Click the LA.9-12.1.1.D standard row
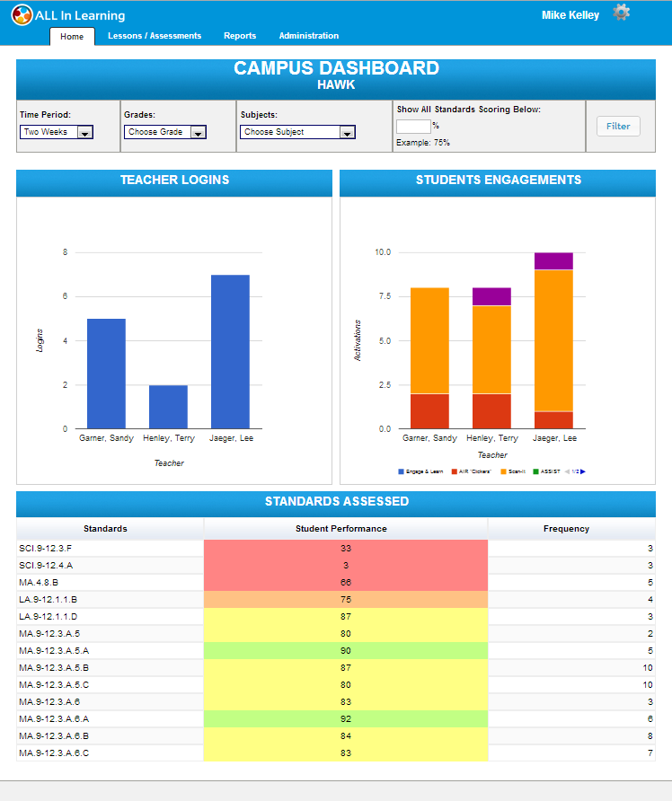Image resolution: width=672 pixels, height=801 pixels. (336, 617)
